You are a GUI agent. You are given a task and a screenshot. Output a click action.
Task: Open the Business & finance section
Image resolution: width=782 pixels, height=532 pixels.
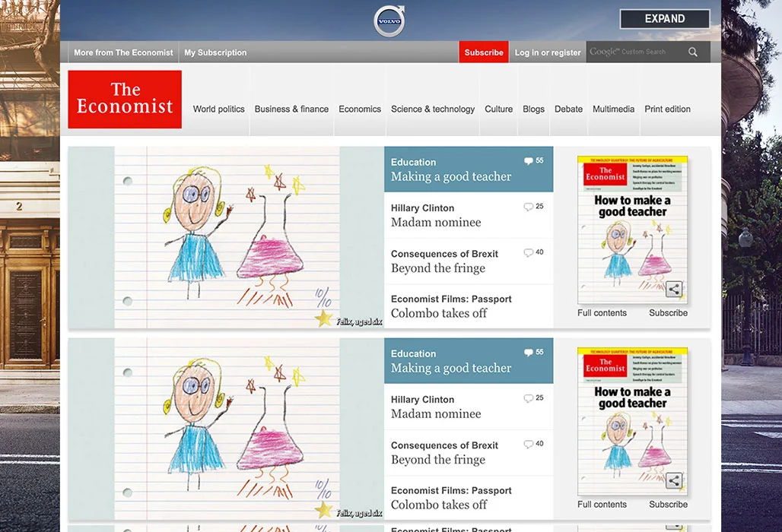[x=292, y=109]
